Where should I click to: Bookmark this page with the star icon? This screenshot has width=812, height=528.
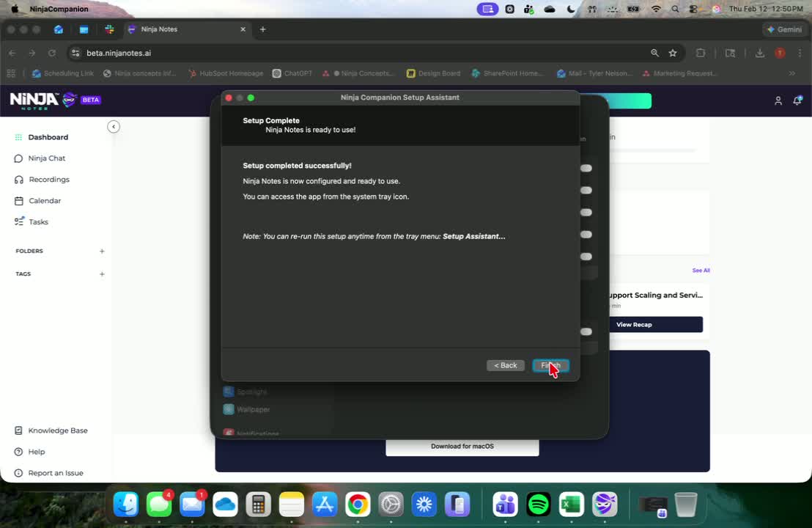673,53
